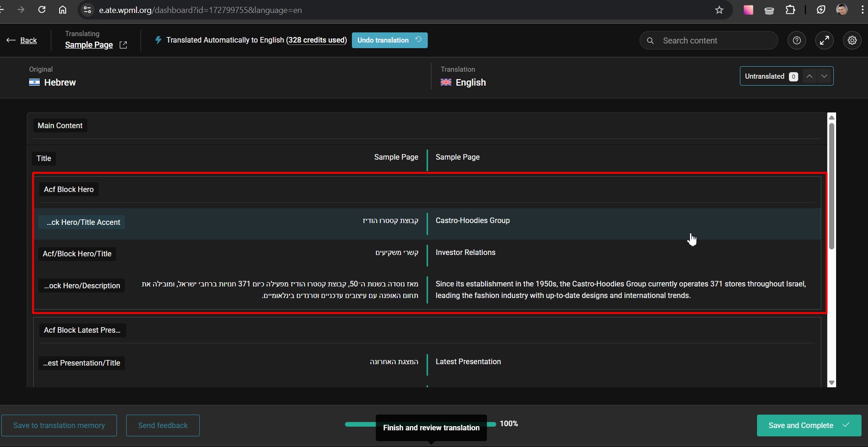The height and width of the screenshot is (447, 868).
Task: Click the Undo translation button
Action: point(389,40)
